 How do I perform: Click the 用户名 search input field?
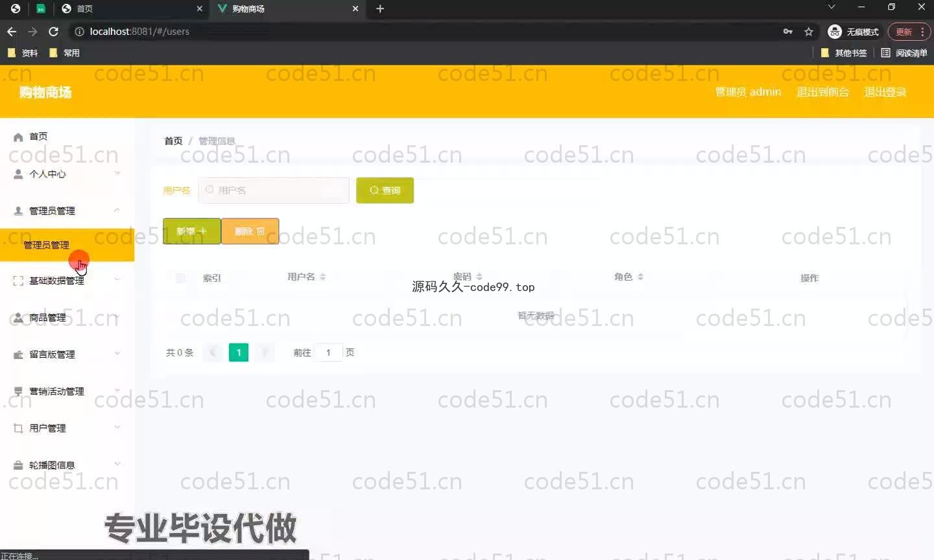tap(274, 191)
